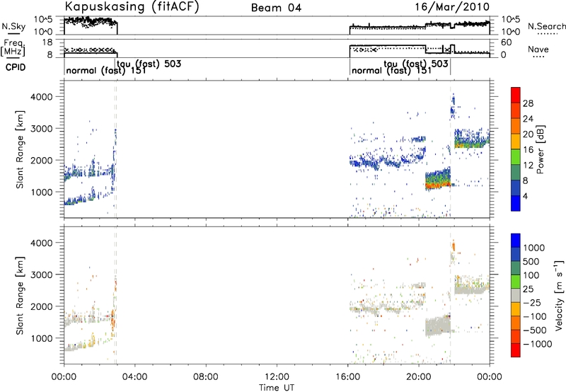Click the "4000" range tick of power panel
566x392 pixels.
42,97
